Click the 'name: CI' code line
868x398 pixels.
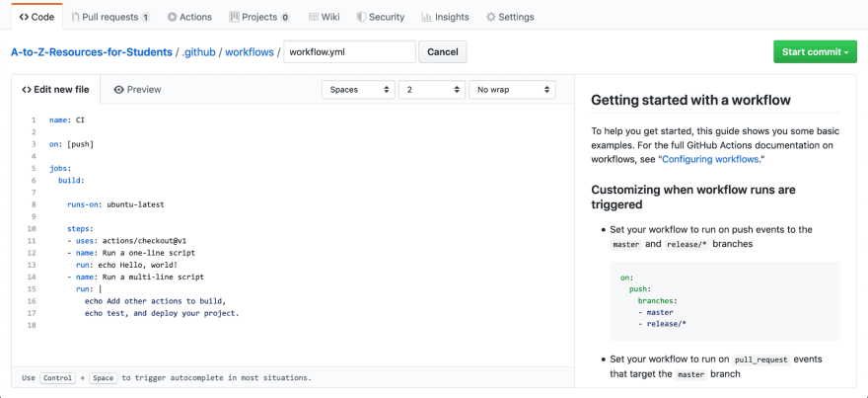click(x=67, y=119)
